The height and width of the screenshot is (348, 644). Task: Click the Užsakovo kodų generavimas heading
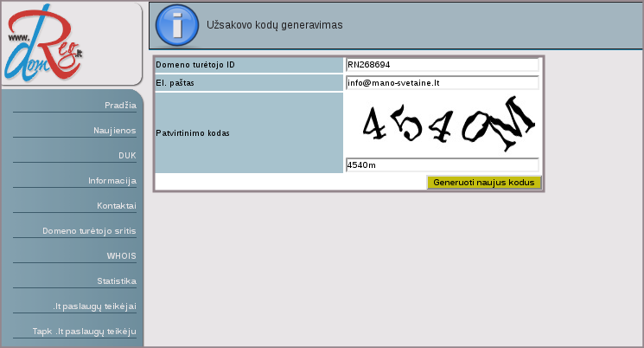(x=274, y=26)
